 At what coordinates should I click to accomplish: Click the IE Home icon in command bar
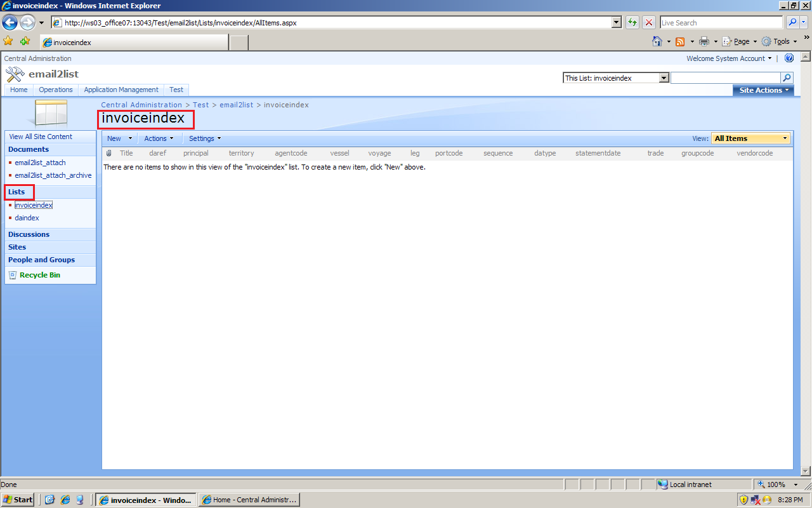pyautogui.click(x=658, y=41)
